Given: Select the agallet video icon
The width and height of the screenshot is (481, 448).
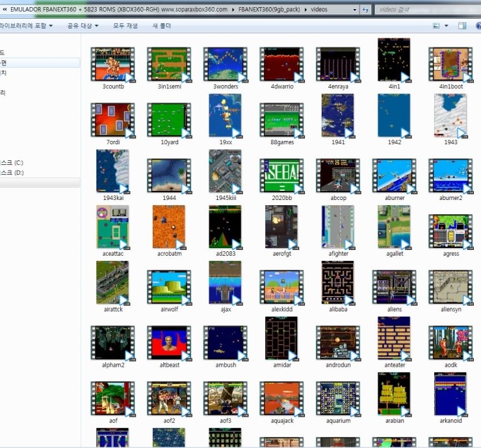Looking at the screenshot, I should [394, 227].
